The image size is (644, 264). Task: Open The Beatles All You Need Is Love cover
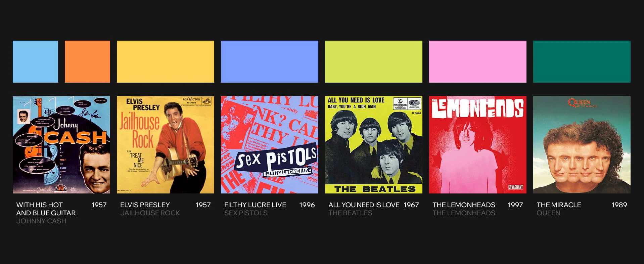pyautogui.click(x=374, y=145)
